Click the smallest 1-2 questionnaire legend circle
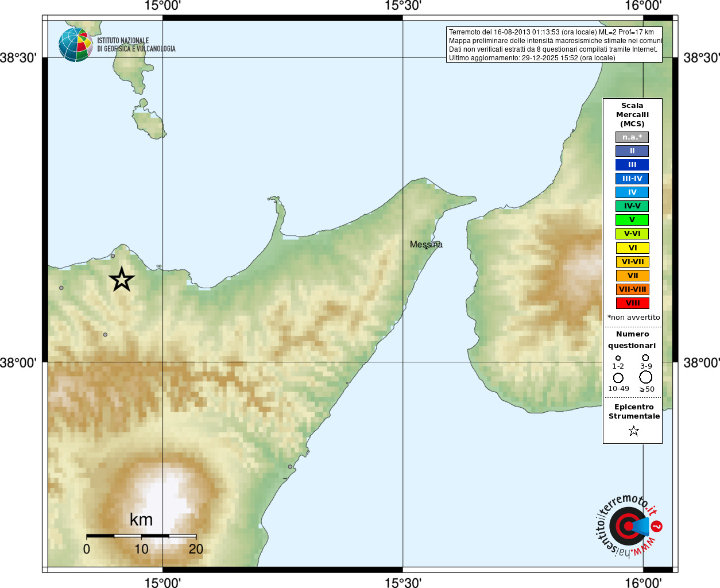The height and width of the screenshot is (588, 720). (x=618, y=358)
